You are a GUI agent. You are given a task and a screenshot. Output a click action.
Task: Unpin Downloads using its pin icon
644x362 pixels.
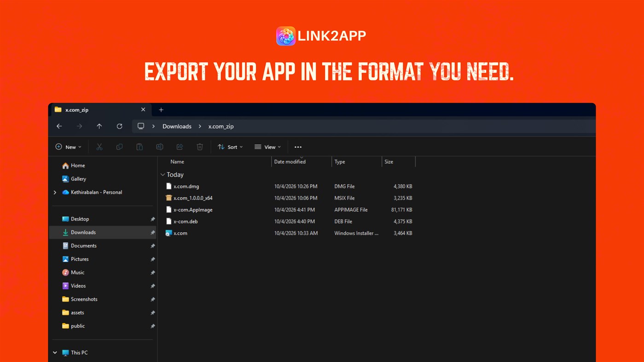point(152,233)
